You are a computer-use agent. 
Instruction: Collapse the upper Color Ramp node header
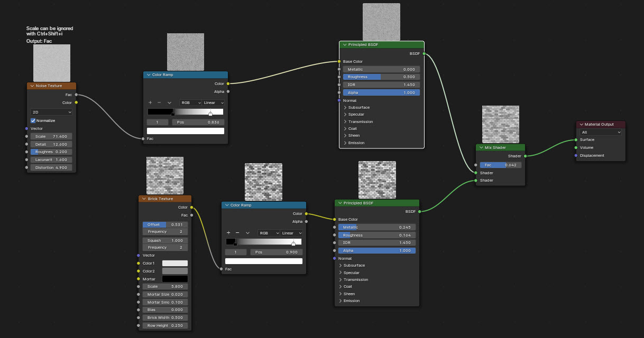[x=149, y=74]
